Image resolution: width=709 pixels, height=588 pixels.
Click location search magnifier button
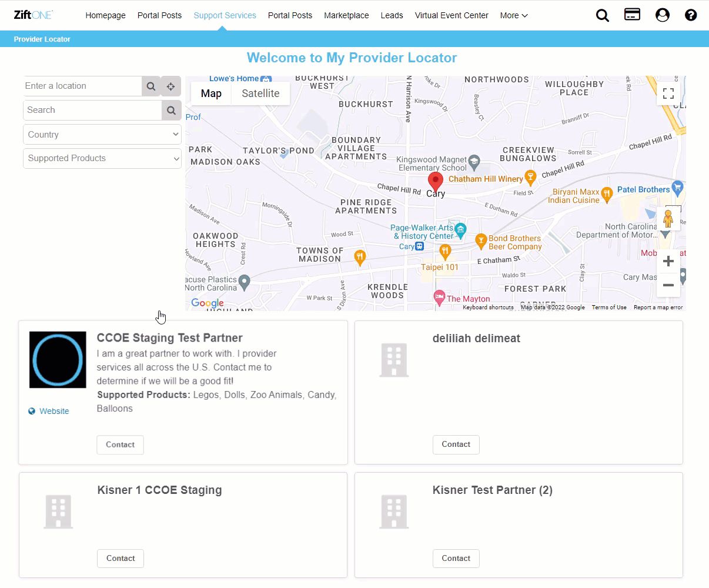point(151,86)
